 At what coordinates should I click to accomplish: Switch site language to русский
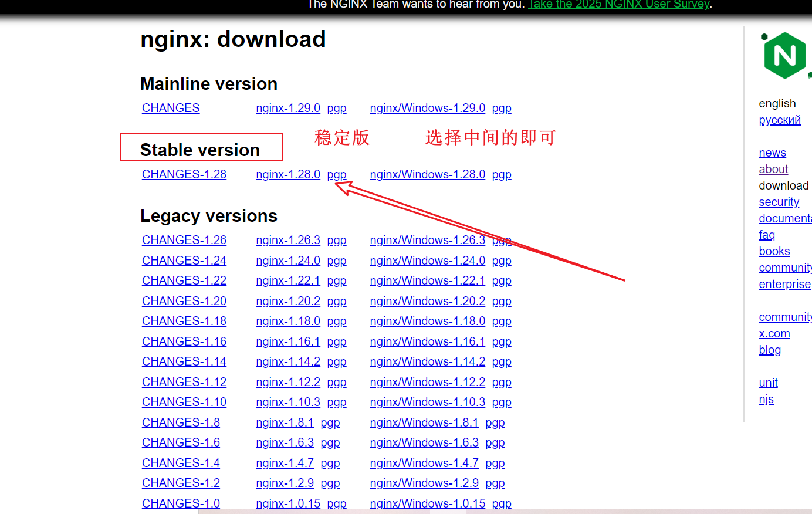(780, 120)
